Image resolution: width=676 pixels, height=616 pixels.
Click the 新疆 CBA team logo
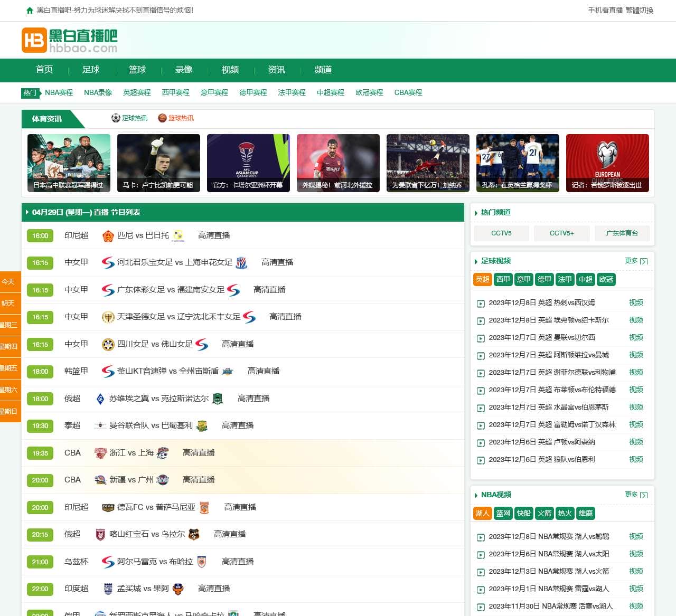(100, 480)
